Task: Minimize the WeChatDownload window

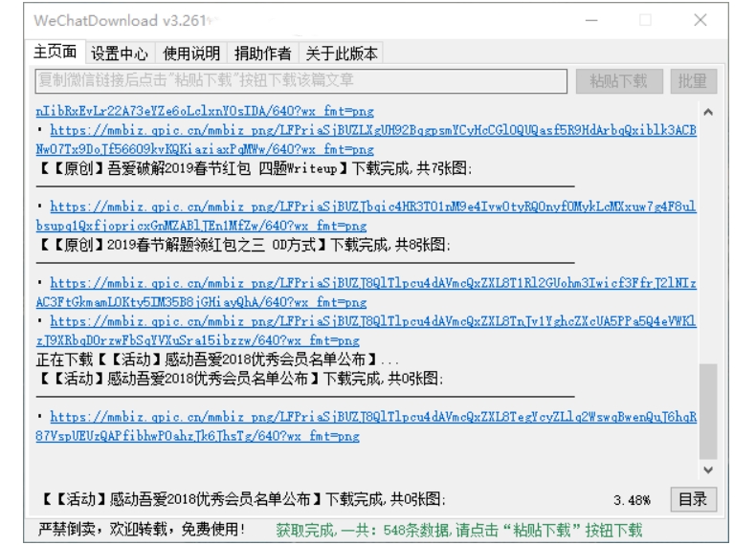Action: point(591,20)
